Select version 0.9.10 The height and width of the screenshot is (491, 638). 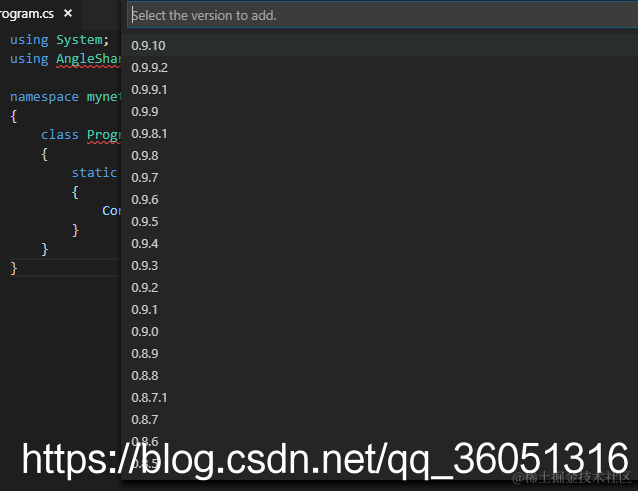point(380,46)
